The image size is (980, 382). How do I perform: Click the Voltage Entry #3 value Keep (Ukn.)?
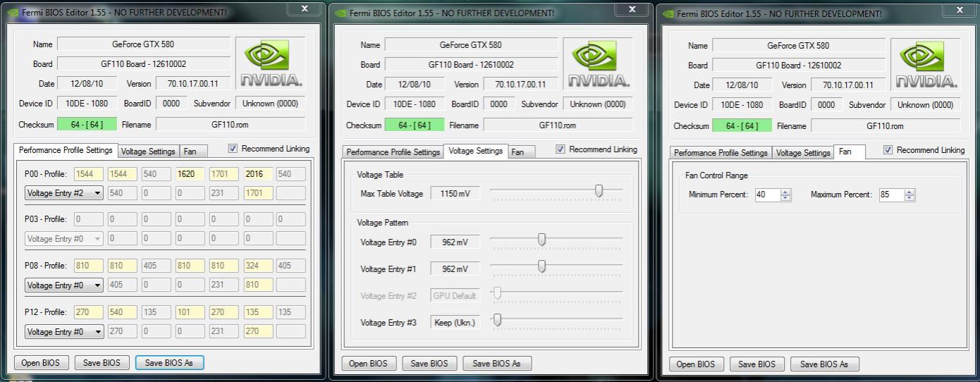(455, 323)
